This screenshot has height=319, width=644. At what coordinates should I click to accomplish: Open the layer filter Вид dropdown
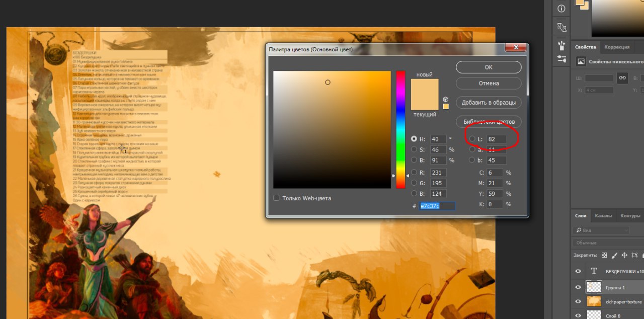tap(601, 230)
